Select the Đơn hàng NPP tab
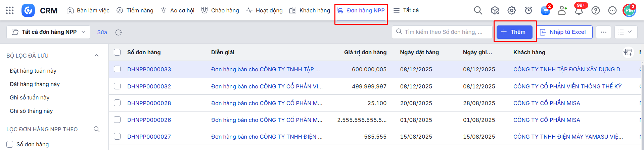644x150 pixels. point(361,10)
